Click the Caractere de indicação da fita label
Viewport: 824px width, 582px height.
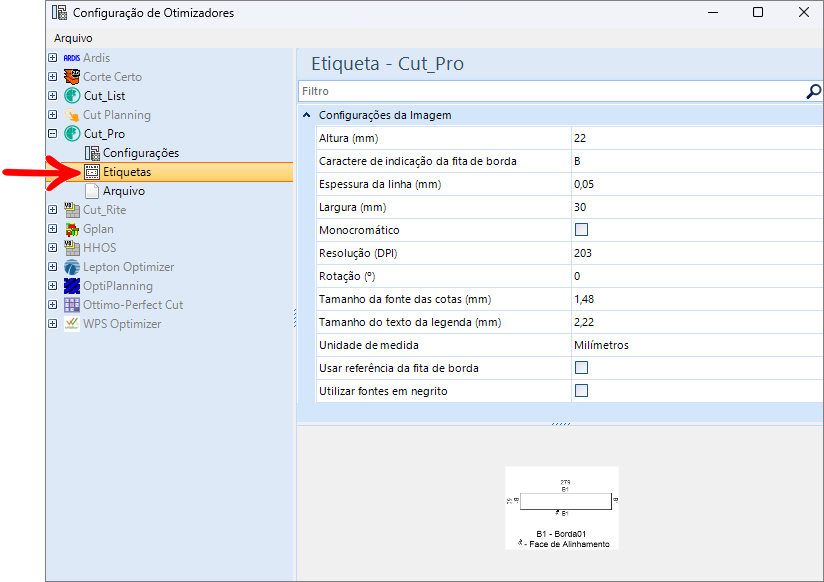click(417, 161)
